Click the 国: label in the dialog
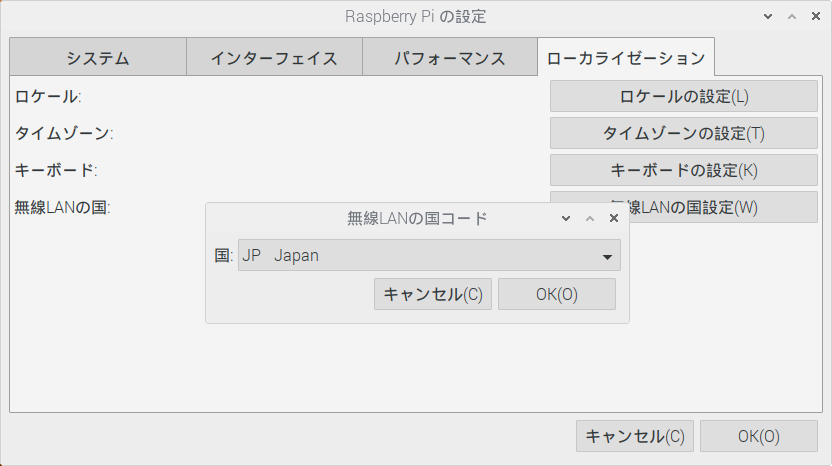832x466 pixels. coord(223,255)
